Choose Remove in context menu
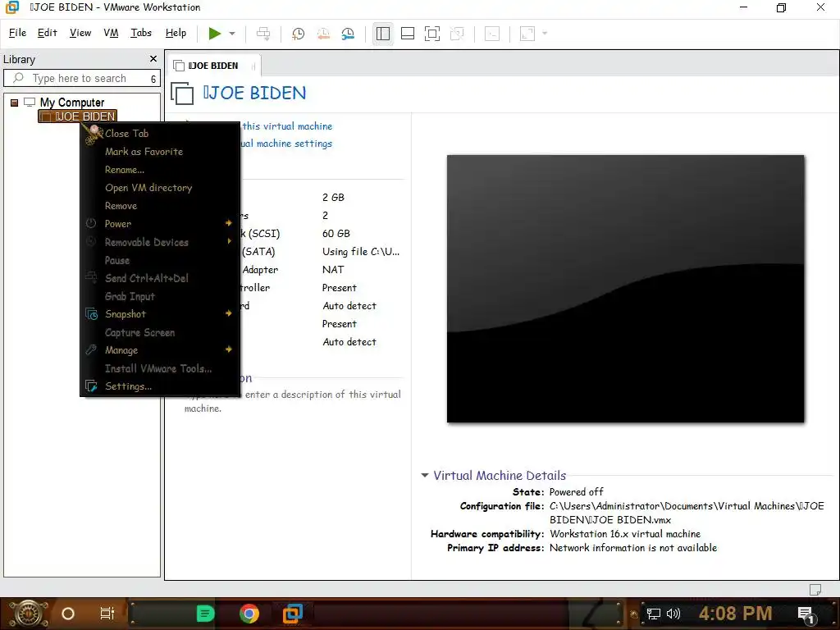This screenshot has height=630, width=840. coord(121,206)
